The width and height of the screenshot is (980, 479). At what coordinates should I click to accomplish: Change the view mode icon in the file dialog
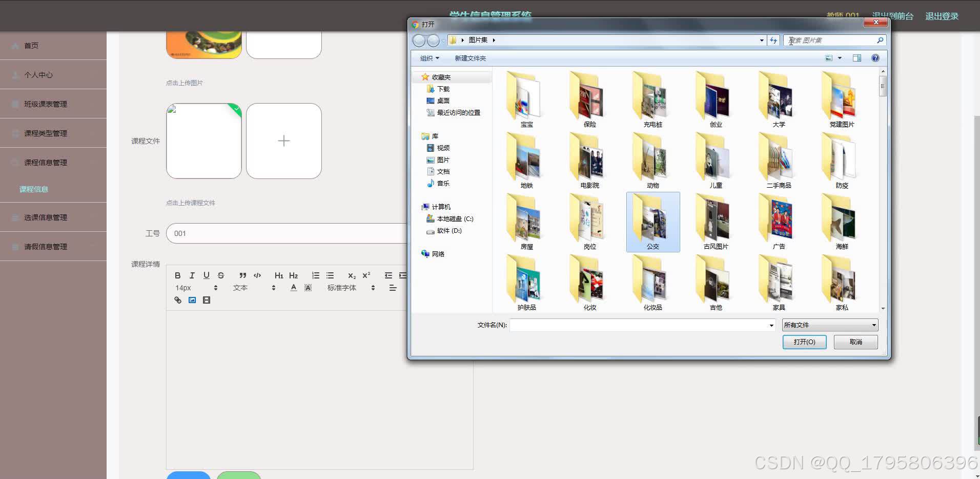(829, 58)
